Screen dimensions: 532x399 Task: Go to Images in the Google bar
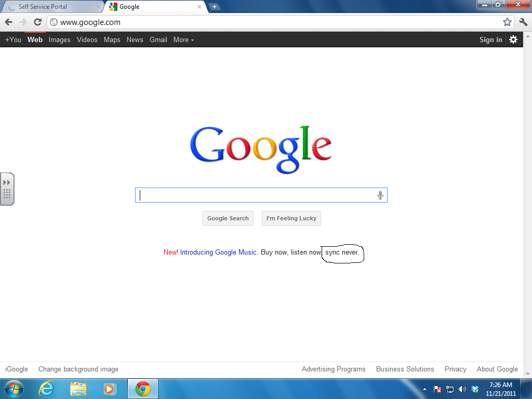pos(59,39)
